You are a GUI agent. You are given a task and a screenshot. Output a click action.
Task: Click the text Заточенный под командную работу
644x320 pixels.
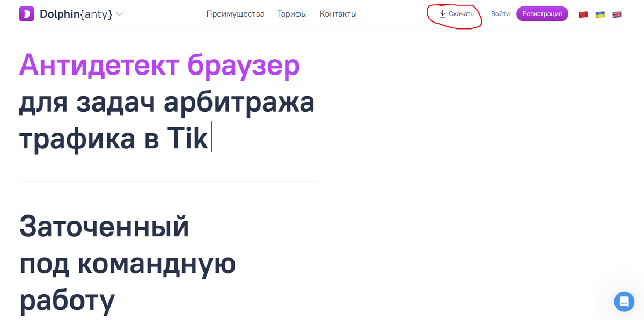tap(127, 264)
